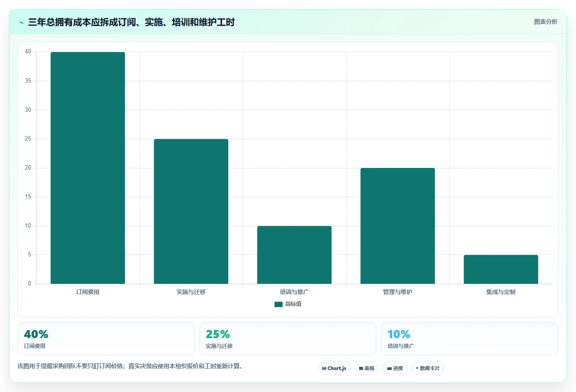Open the 10% 培训与推广 data card

pyautogui.click(x=470, y=339)
